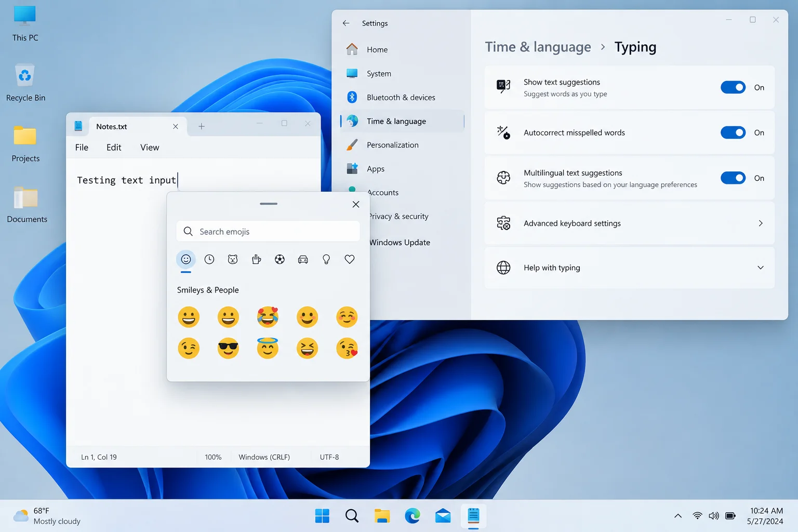Open the weather widget on taskbar

point(47,516)
